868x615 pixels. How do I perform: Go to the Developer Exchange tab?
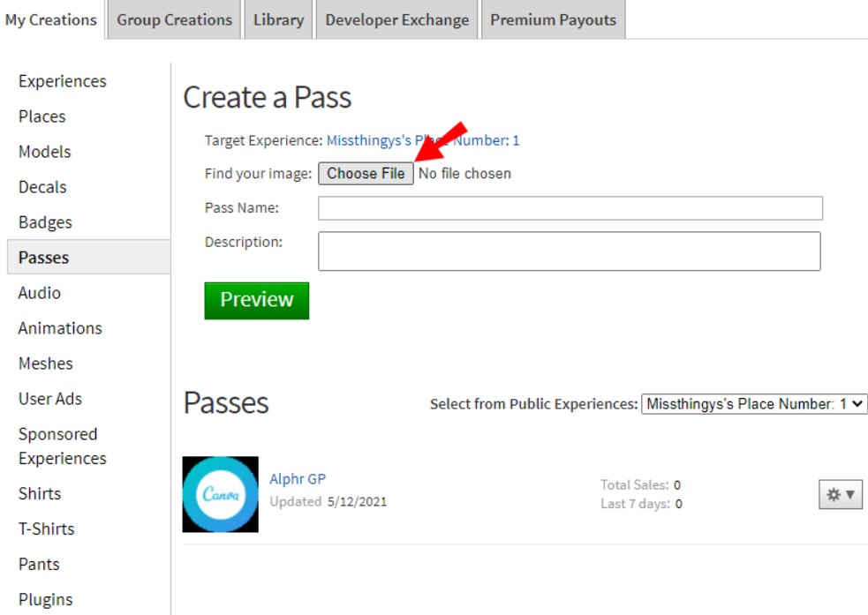click(396, 20)
